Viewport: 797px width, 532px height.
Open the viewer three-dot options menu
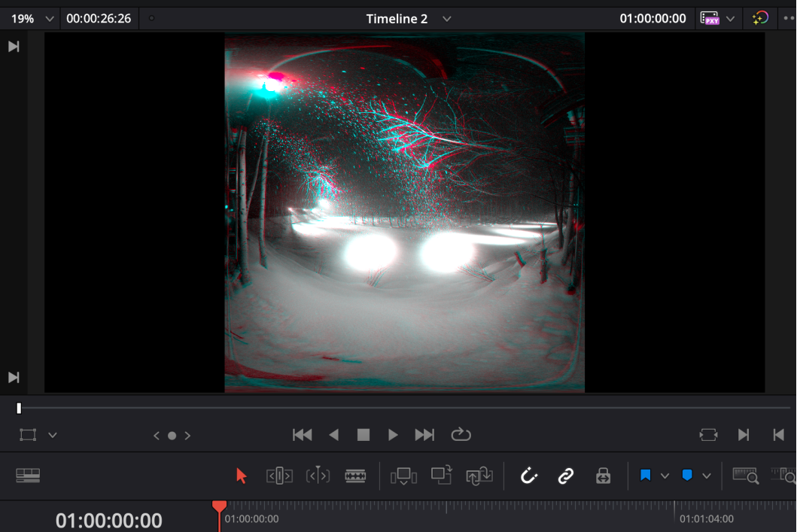point(788,18)
